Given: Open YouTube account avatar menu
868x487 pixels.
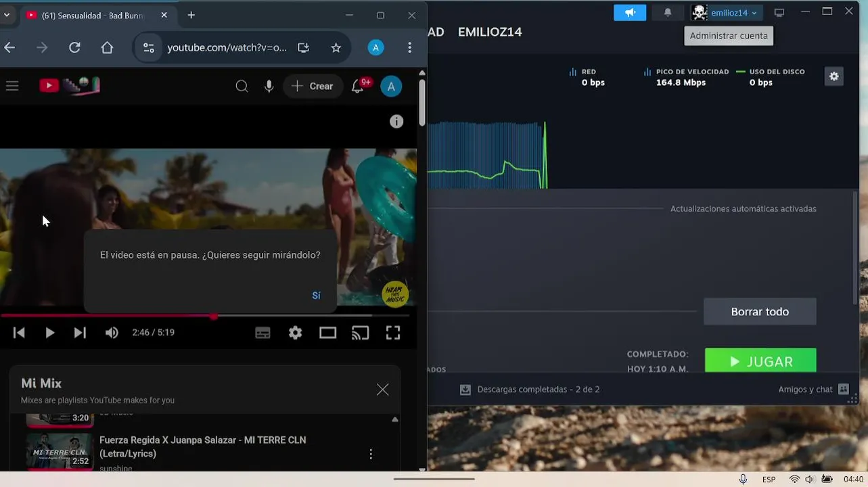Looking at the screenshot, I should point(391,86).
